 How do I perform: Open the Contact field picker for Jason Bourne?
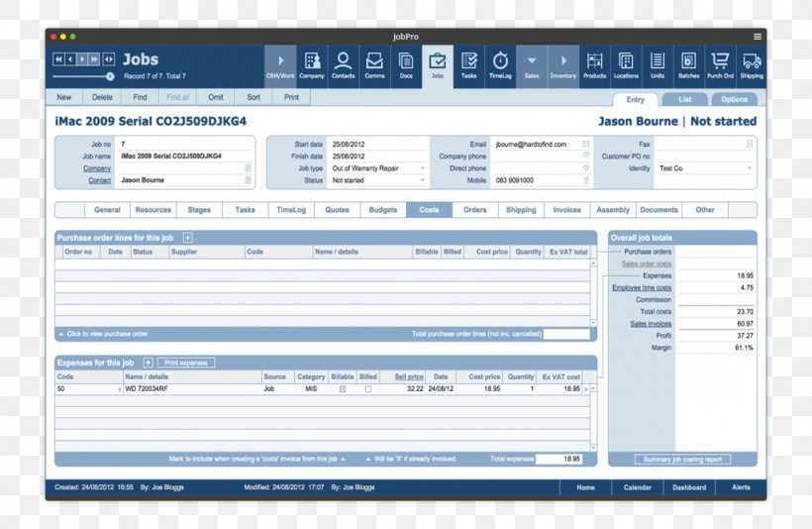pyautogui.click(x=248, y=179)
